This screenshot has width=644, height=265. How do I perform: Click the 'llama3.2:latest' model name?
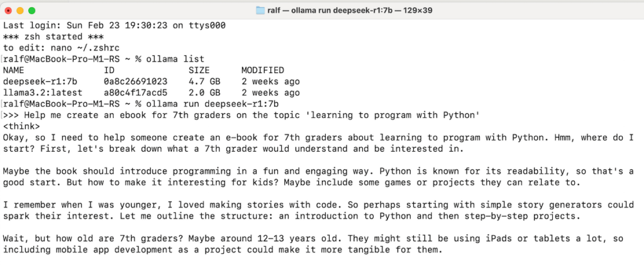point(40,93)
